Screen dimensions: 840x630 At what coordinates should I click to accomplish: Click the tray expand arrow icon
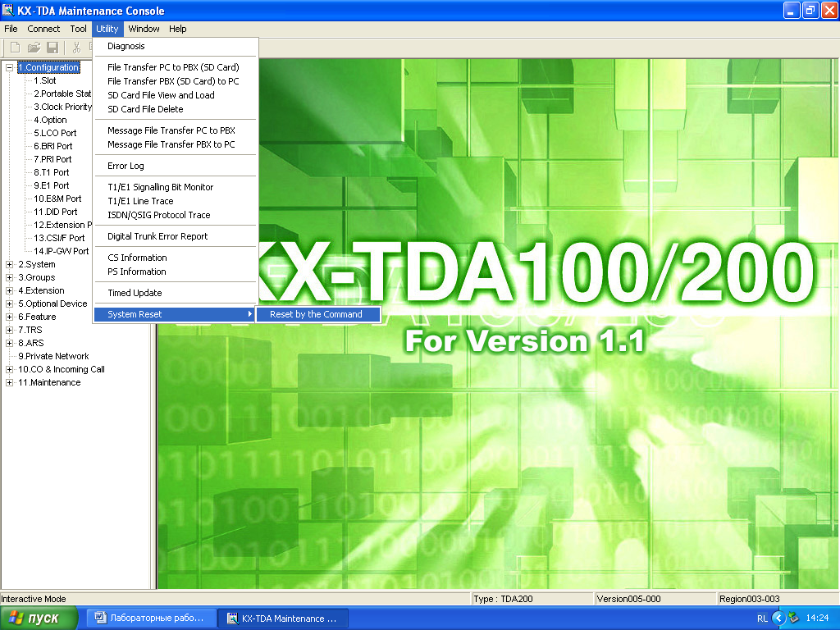[779, 619]
